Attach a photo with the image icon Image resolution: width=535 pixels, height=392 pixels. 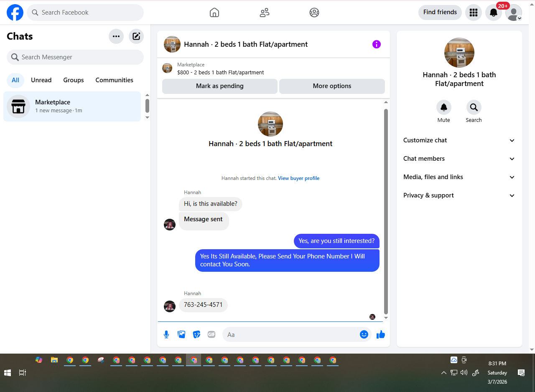181,334
